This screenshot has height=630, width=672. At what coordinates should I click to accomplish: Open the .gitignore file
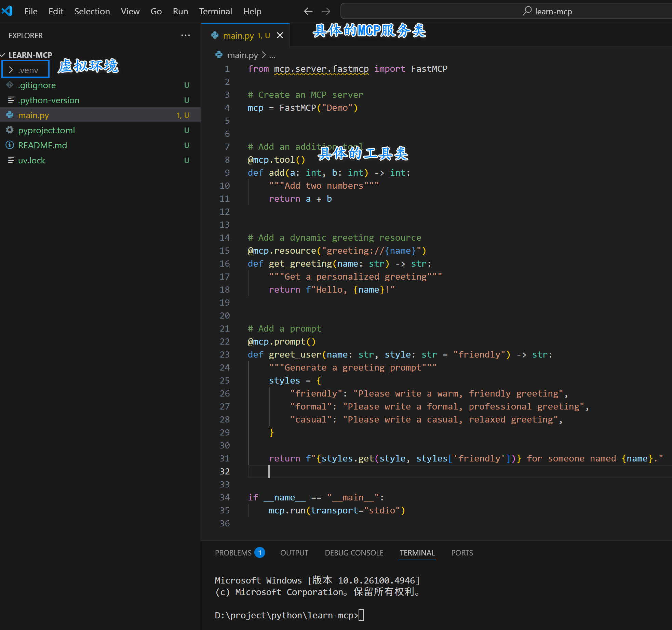pyautogui.click(x=37, y=85)
